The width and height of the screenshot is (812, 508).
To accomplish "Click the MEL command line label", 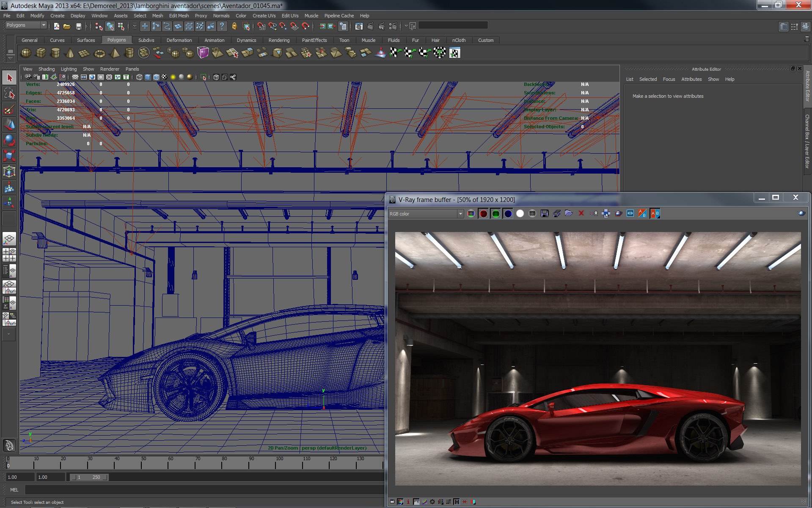I will point(14,490).
